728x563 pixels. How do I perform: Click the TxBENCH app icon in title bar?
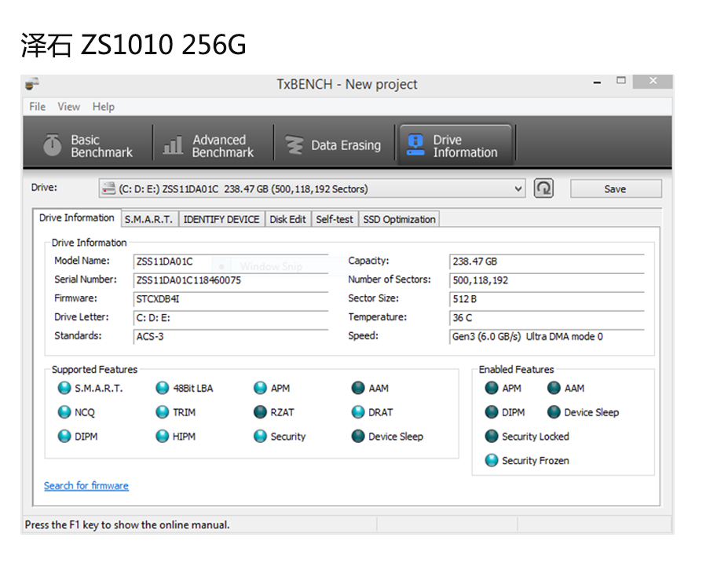[32, 84]
